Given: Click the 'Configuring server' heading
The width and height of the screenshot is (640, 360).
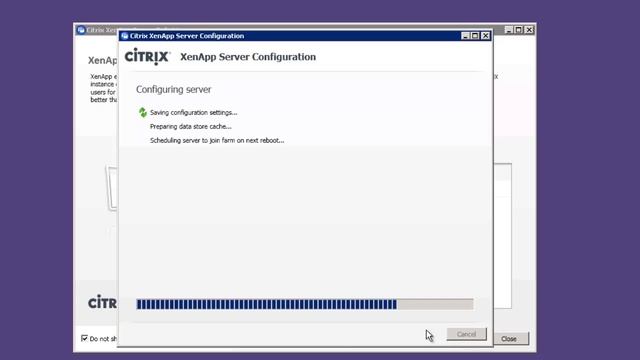Looking at the screenshot, I should 173,90.
